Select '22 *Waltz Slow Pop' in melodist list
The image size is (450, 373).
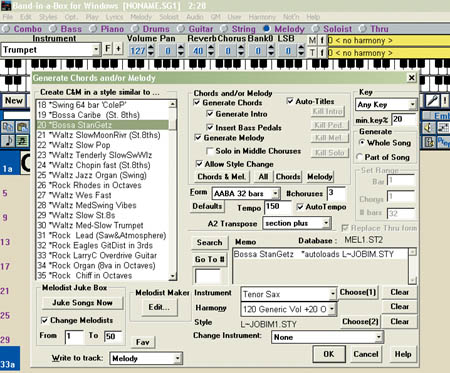[102, 145]
